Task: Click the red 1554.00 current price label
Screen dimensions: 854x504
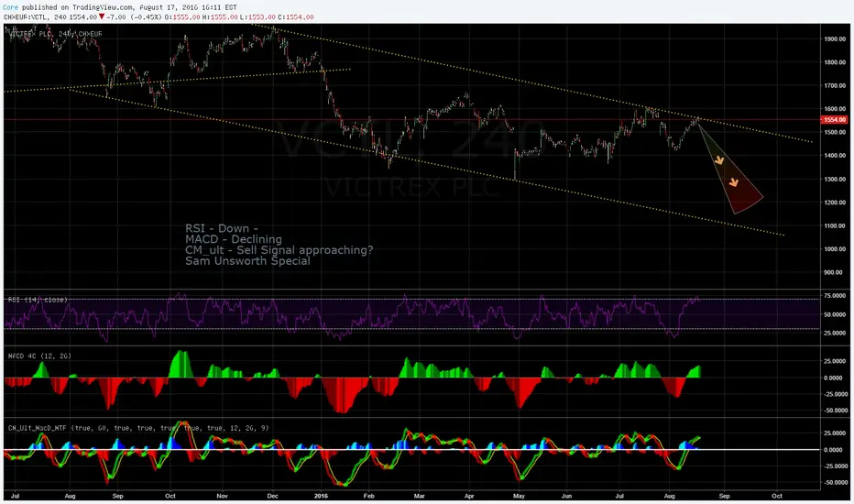Action: [x=834, y=119]
